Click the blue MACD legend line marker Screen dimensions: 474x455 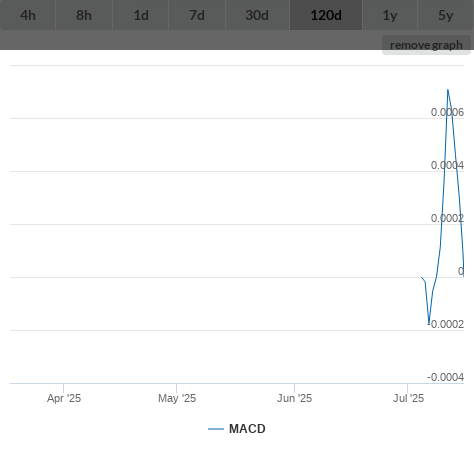[x=216, y=429]
